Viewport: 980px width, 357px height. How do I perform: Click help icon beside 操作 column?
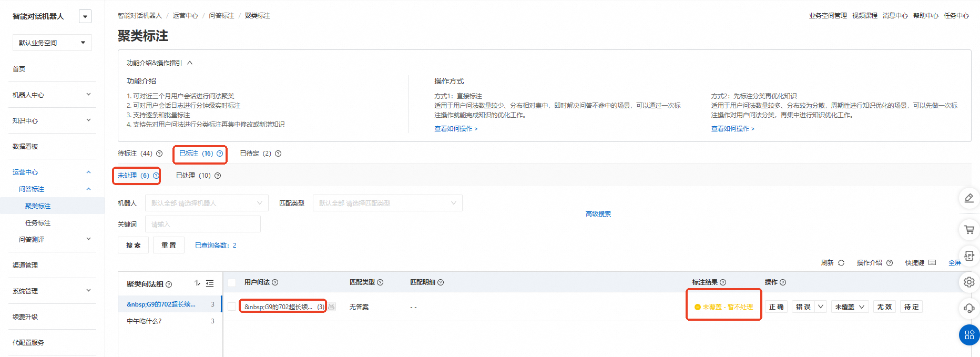pyautogui.click(x=783, y=282)
